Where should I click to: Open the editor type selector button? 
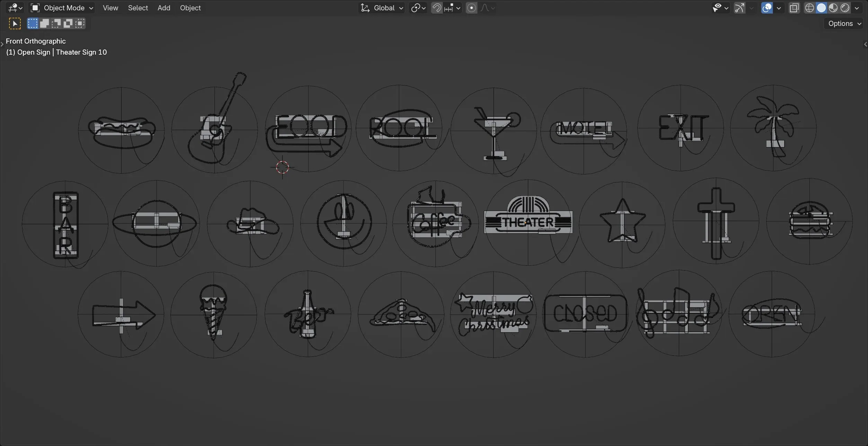click(x=15, y=8)
